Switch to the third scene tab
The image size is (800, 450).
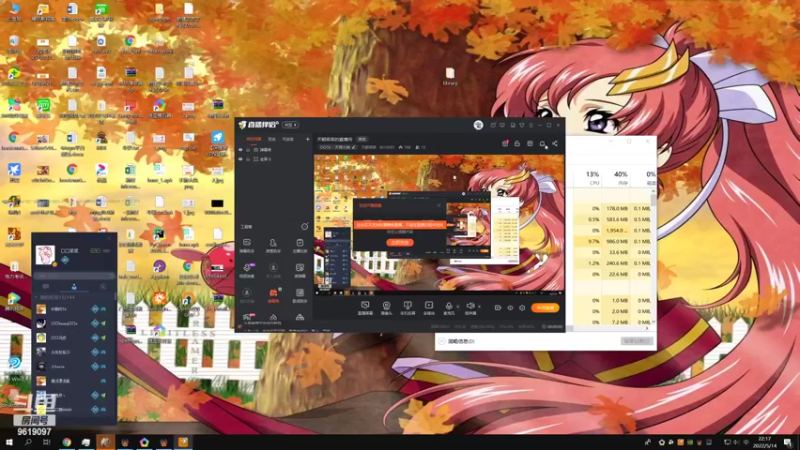[x=288, y=139]
